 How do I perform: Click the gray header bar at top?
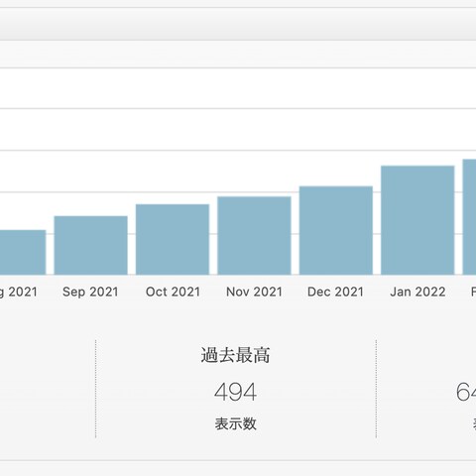point(238,24)
